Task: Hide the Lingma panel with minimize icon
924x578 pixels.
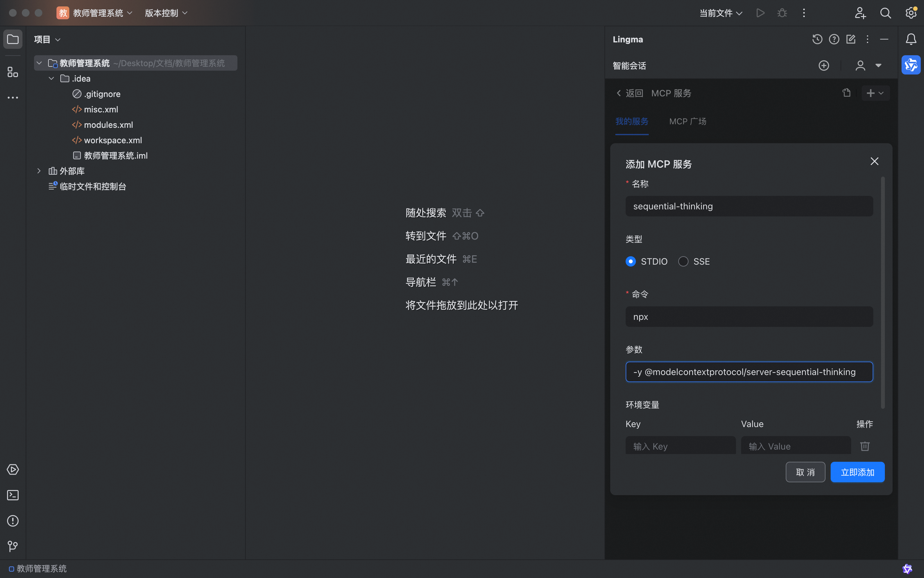Action: [884, 39]
